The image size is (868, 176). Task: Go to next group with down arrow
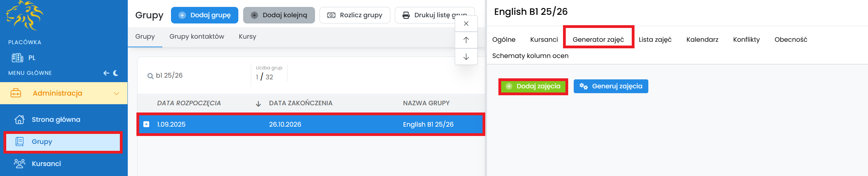466,57
